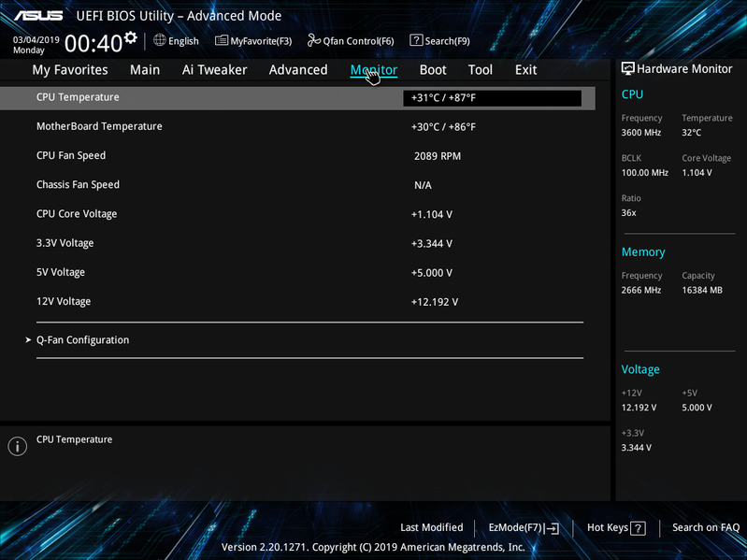Click the globe language icon
747x560 pixels.
[160, 40]
